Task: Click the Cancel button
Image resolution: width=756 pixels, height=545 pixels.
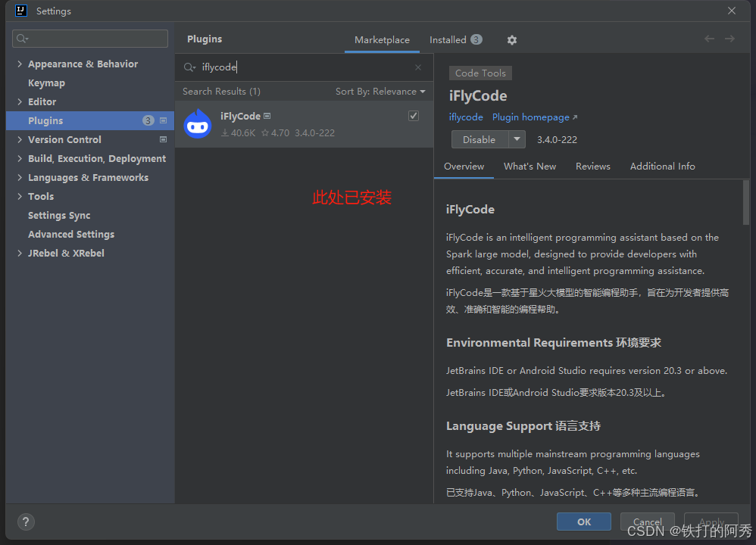Action: coord(647,522)
